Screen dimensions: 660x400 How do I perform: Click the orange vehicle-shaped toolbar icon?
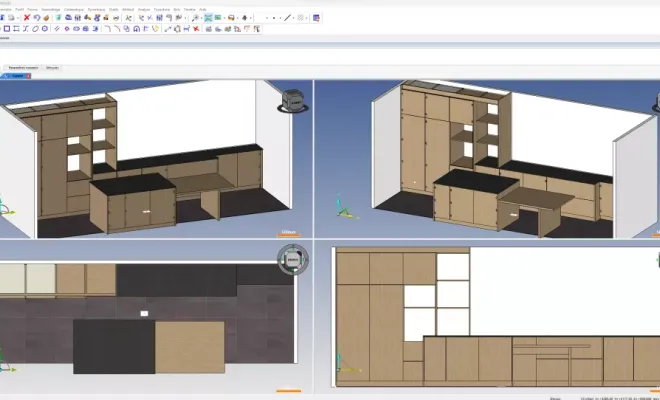point(231,18)
